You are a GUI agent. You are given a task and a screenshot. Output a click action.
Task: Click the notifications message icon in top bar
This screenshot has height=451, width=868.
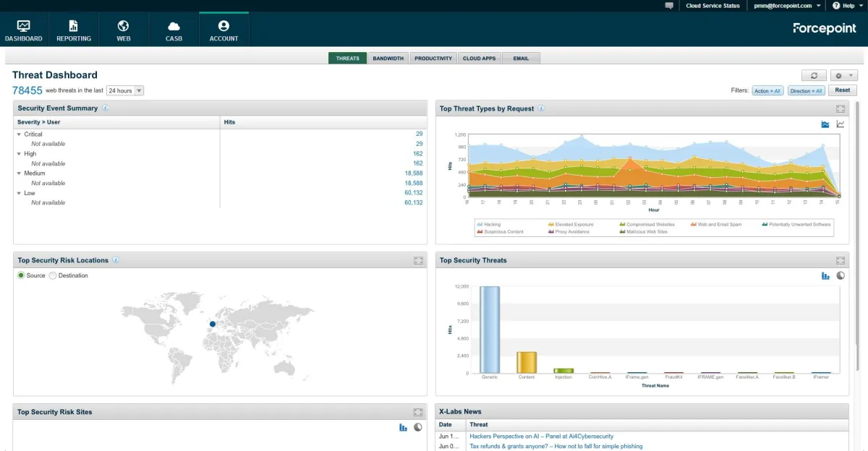tap(668, 6)
